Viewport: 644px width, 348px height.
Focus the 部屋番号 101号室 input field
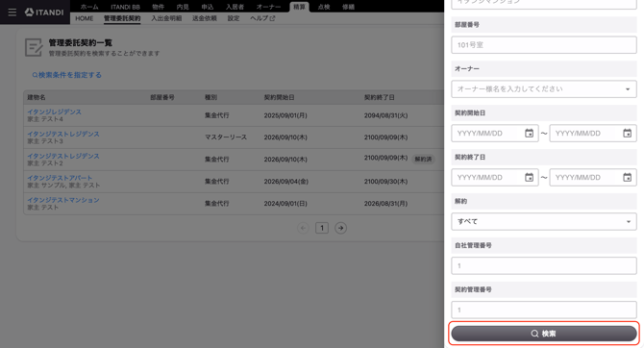click(x=544, y=45)
